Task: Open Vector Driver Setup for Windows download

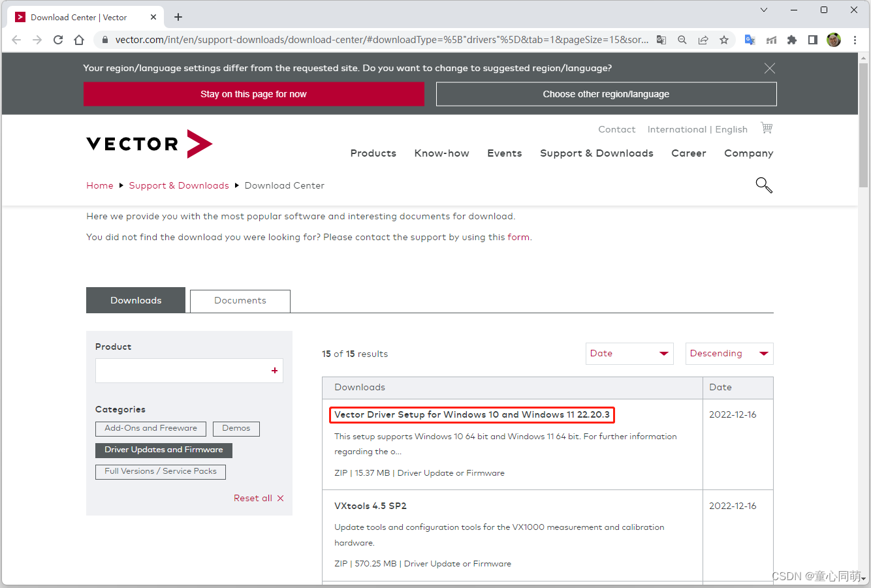Action: click(x=472, y=414)
